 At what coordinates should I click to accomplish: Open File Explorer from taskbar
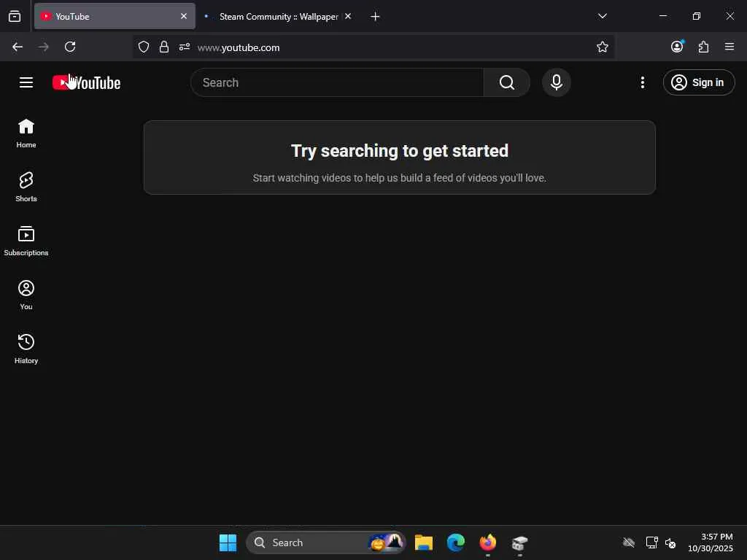click(x=424, y=542)
